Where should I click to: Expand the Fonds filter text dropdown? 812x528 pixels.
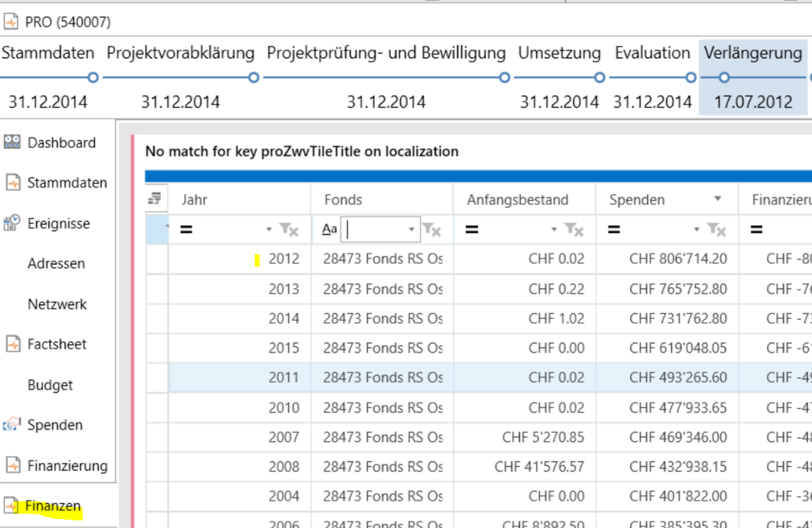pos(412,230)
